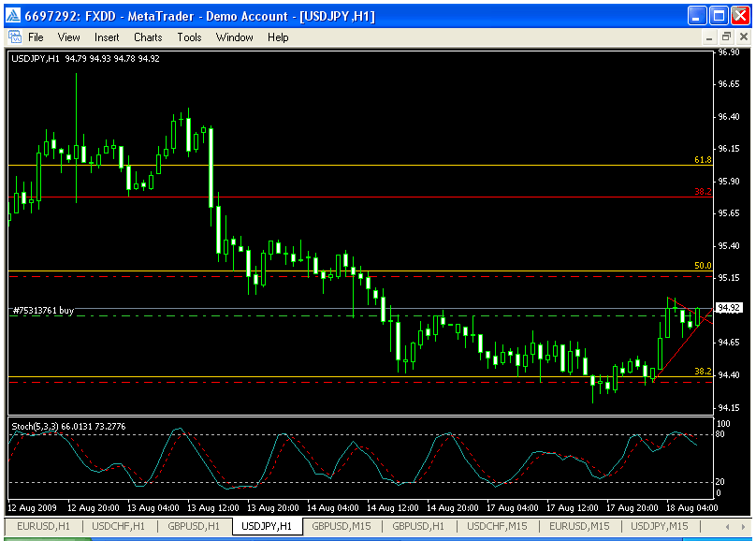This screenshot has height=541, width=756.
Task: Close the inner USDJPY chart window
Action: [x=742, y=37]
